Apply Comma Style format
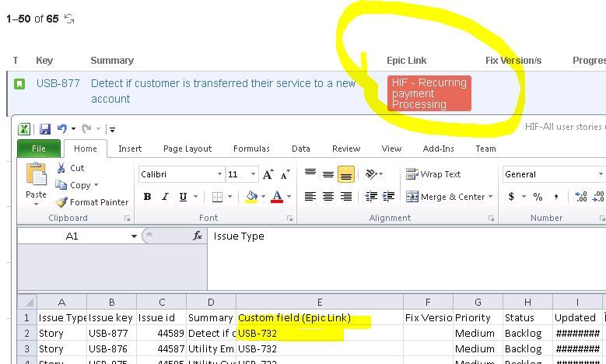 pyautogui.click(x=555, y=197)
